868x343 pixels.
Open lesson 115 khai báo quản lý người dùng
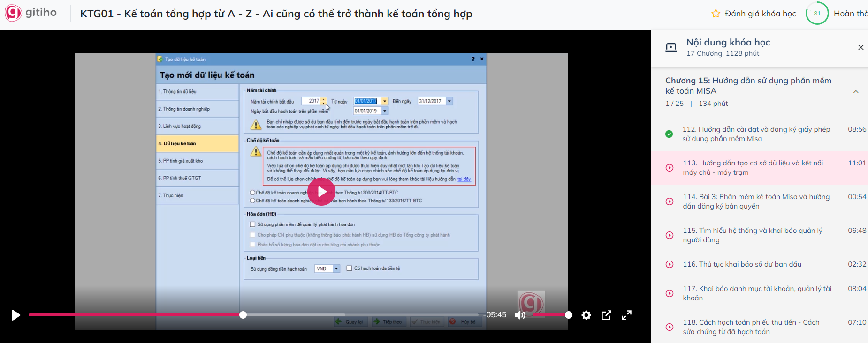tap(753, 235)
